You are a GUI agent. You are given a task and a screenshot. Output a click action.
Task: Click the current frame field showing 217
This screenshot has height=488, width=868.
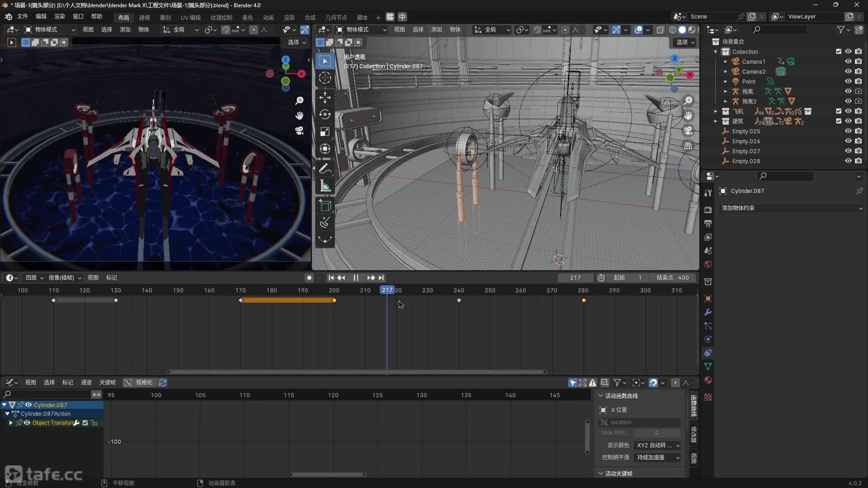click(575, 278)
